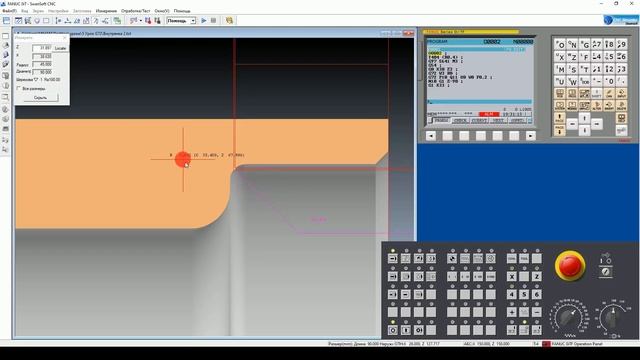
Task: Click the PROG function key
Action: (x=572, y=93)
